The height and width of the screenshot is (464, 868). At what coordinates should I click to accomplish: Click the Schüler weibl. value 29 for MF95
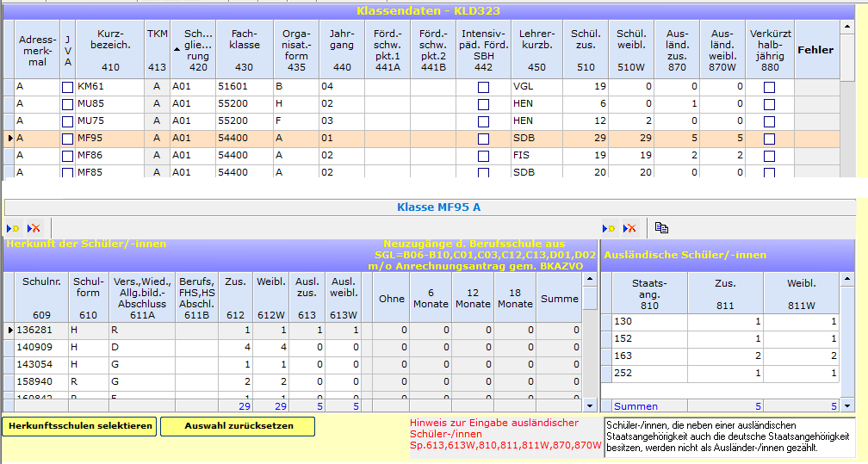(x=631, y=138)
